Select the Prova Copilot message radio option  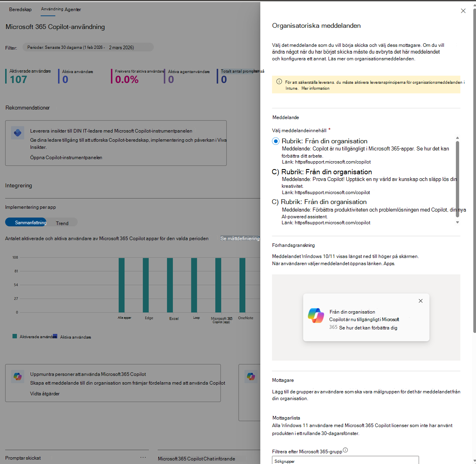pyautogui.click(x=276, y=172)
